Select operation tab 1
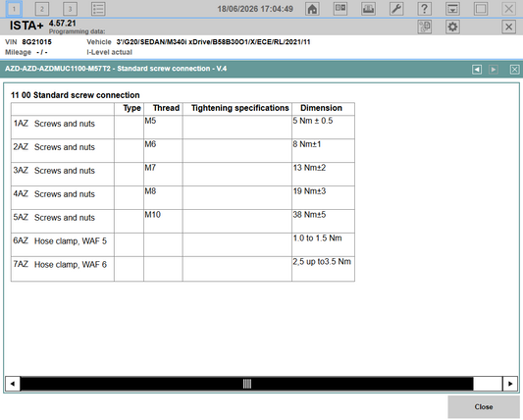 14,9
